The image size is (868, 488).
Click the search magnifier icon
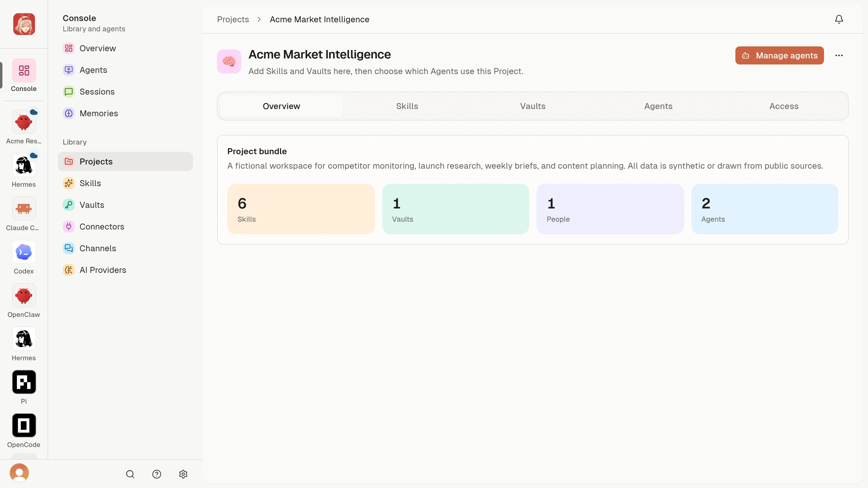[x=130, y=474]
